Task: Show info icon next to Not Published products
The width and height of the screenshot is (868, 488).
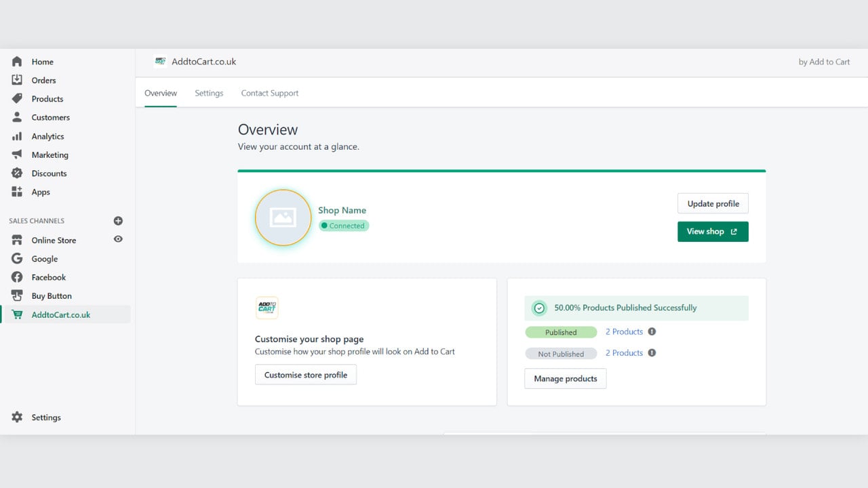Action: point(652,352)
